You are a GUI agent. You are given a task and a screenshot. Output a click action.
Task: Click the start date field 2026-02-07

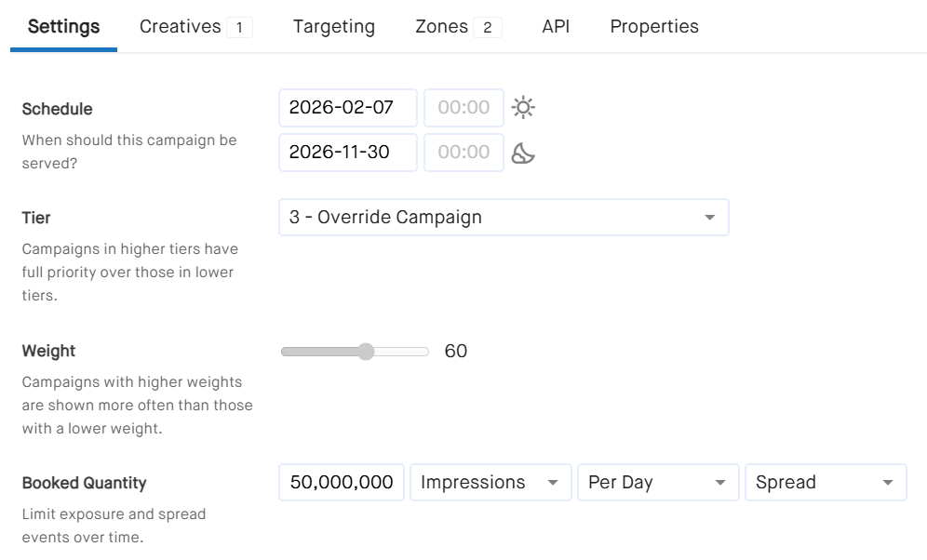[x=348, y=108]
